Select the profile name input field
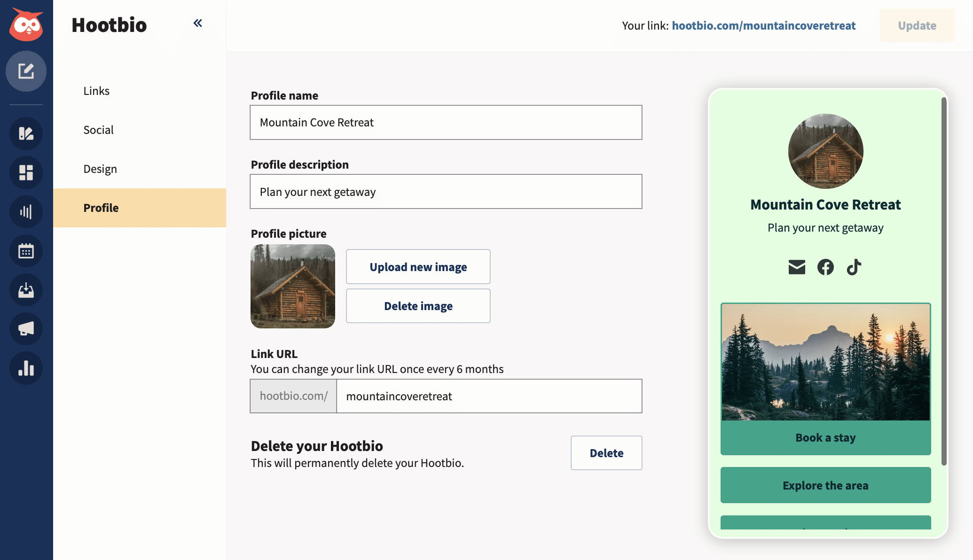The height and width of the screenshot is (560, 973). point(446,122)
